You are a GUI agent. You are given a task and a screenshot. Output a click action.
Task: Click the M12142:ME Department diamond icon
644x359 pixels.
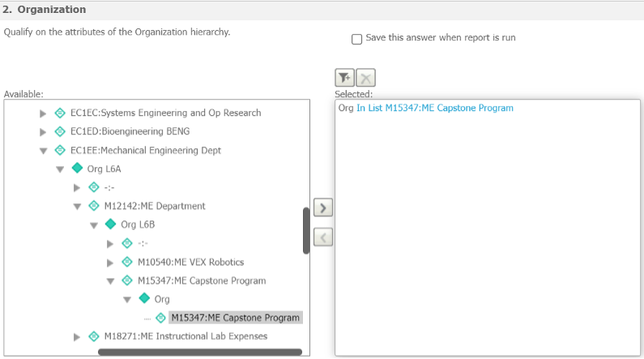[x=94, y=205]
